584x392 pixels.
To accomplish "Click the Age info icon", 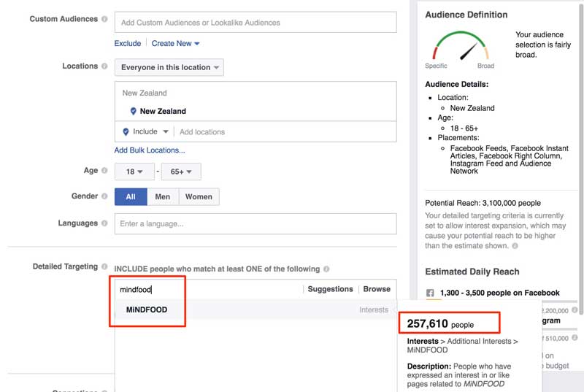I will coord(104,170).
